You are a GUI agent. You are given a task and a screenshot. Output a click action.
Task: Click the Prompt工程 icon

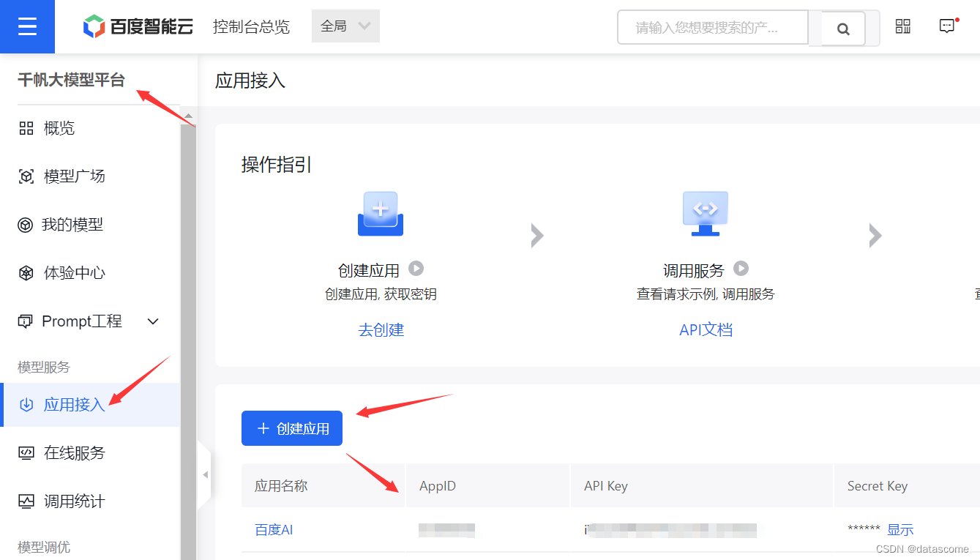[26, 321]
